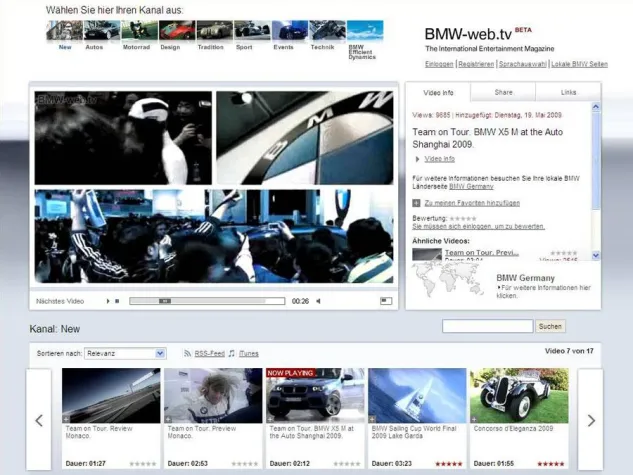
Task: Expand the Video Info disclosure triangle
Action: (x=417, y=159)
